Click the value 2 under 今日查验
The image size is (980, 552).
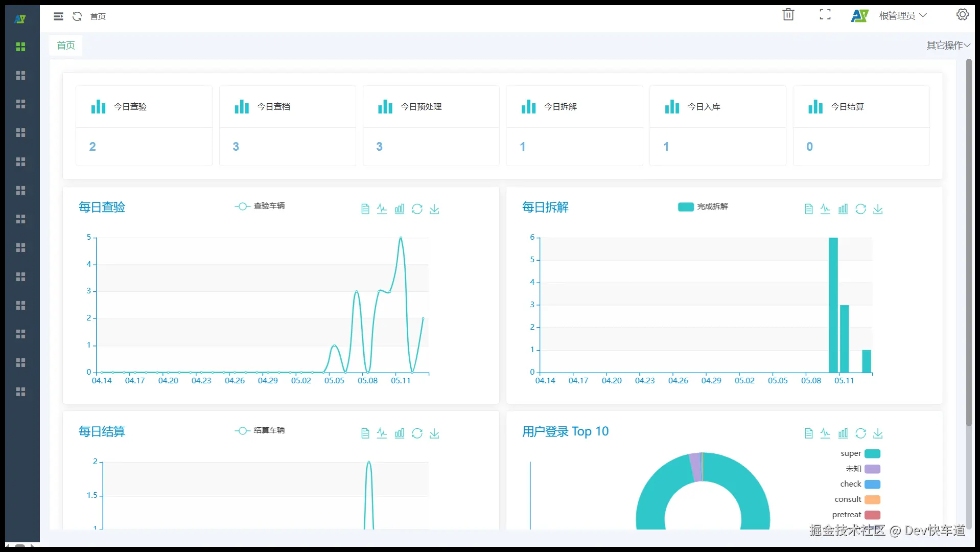(x=92, y=147)
